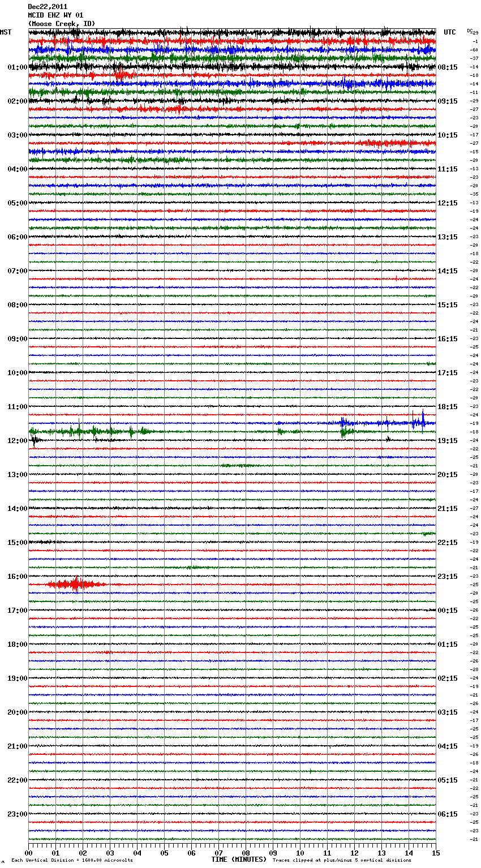Image resolution: width=481 pixels, height=868 pixels.
Task: Click the 23:00 MST row label
Action: [x=18, y=814]
